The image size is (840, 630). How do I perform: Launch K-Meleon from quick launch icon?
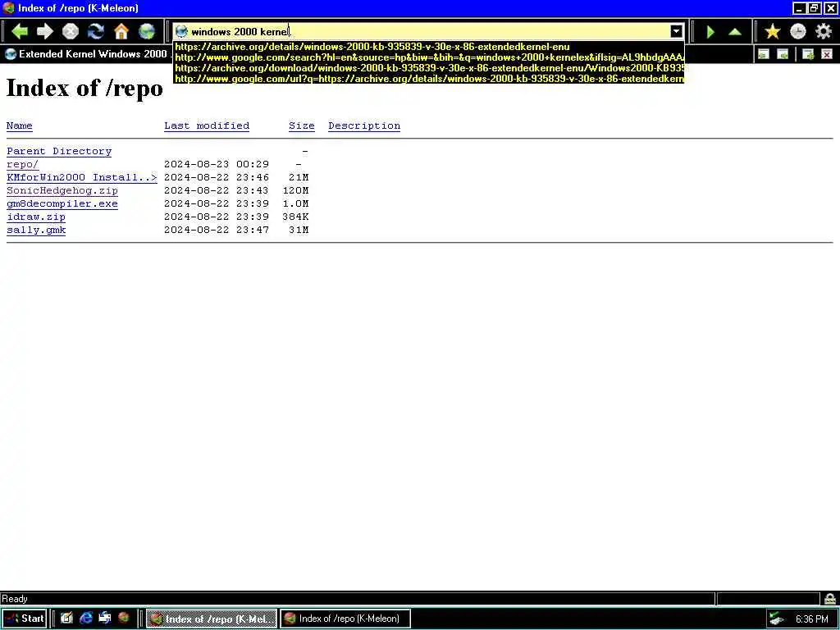tap(124, 619)
